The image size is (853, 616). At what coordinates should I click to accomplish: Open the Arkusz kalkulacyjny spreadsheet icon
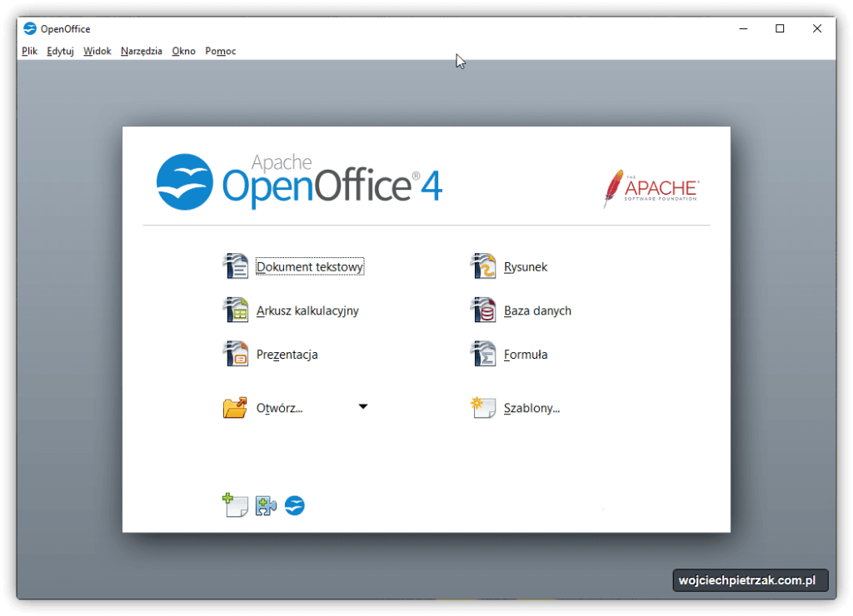(x=236, y=310)
